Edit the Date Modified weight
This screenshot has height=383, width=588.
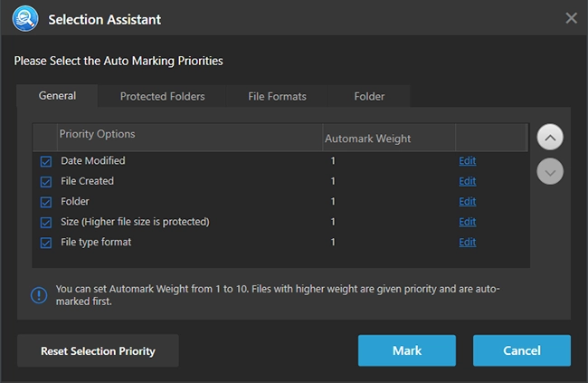pos(468,160)
